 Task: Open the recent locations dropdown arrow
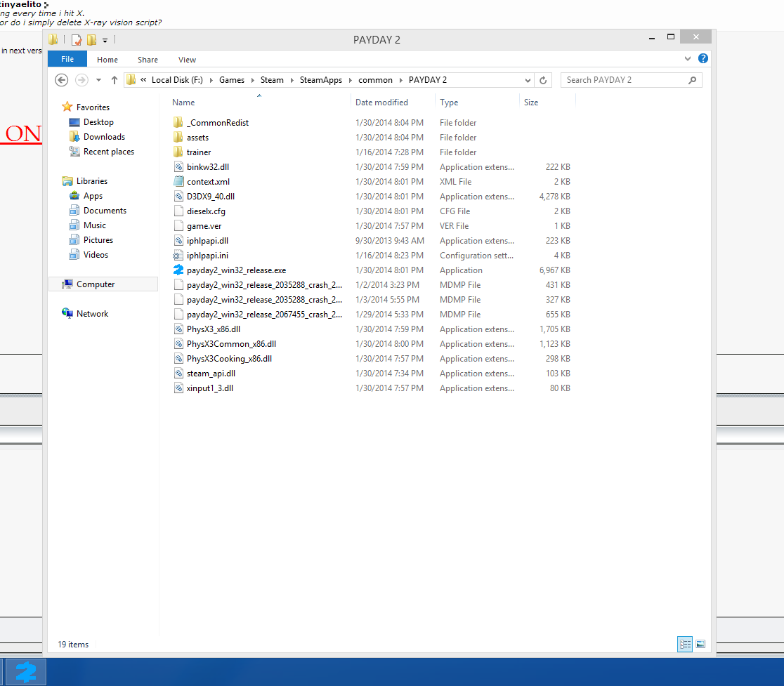click(x=98, y=80)
